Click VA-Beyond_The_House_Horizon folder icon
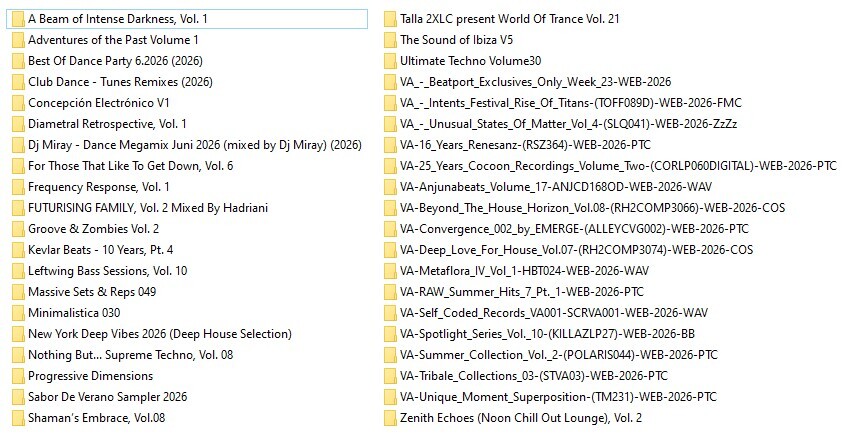This screenshot has width=849, height=438. coord(390,208)
